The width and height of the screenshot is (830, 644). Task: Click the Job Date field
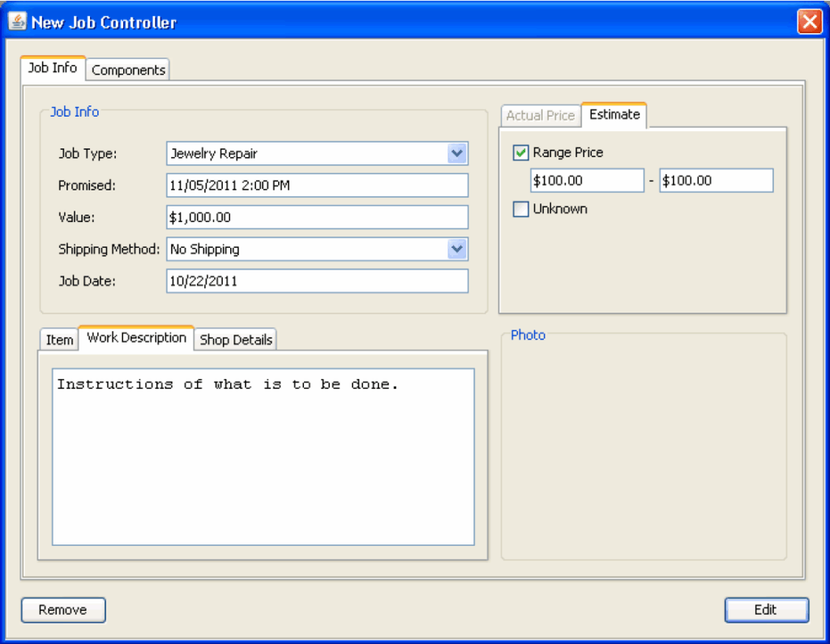click(x=317, y=280)
